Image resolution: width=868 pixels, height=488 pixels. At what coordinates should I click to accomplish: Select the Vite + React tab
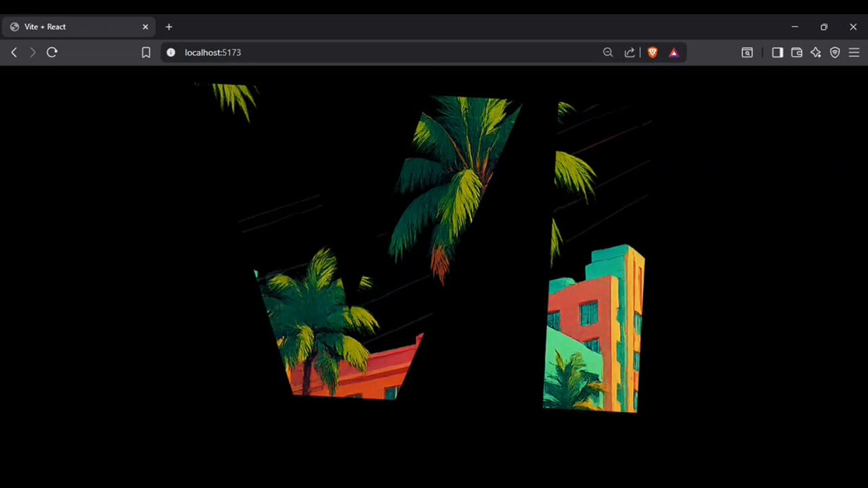tap(78, 27)
